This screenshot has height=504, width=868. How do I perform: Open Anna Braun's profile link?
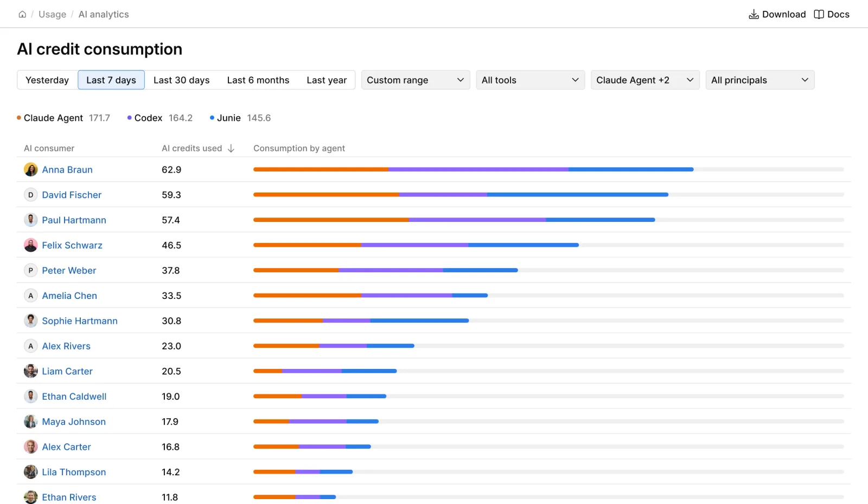[67, 170]
